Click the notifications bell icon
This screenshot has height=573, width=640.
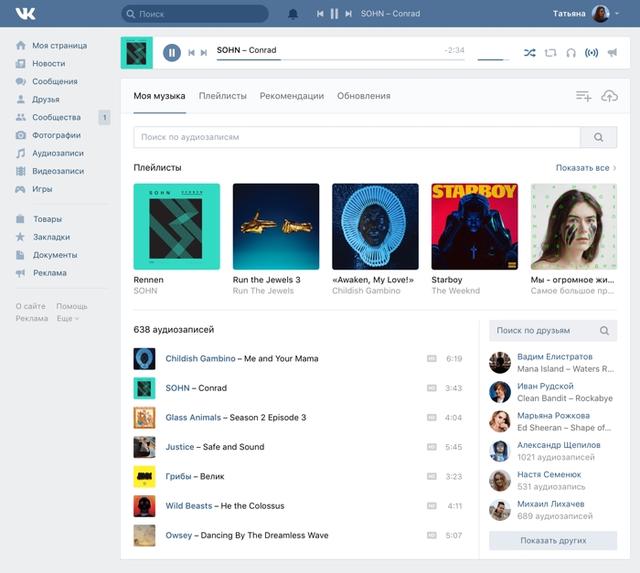[x=293, y=14]
